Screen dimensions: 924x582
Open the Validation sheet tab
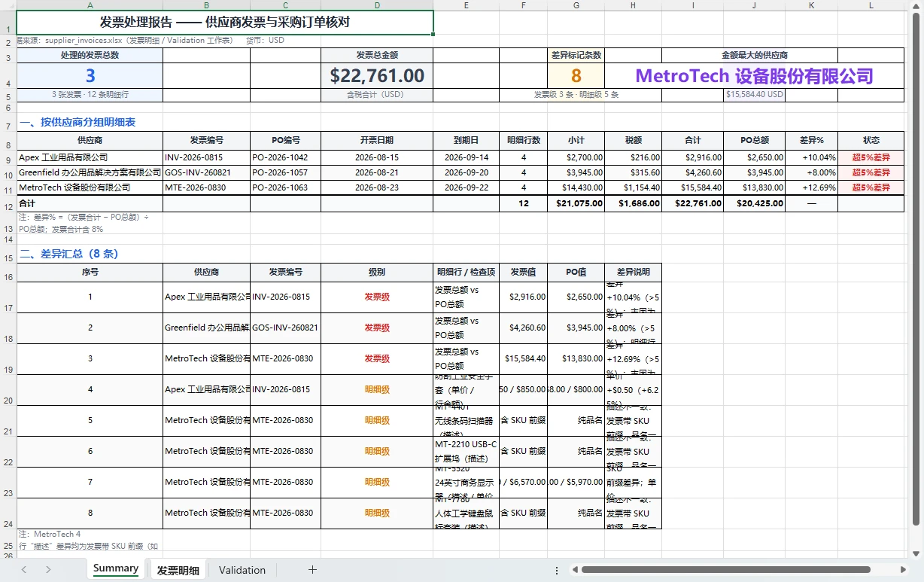pyautogui.click(x=242, y=570)
